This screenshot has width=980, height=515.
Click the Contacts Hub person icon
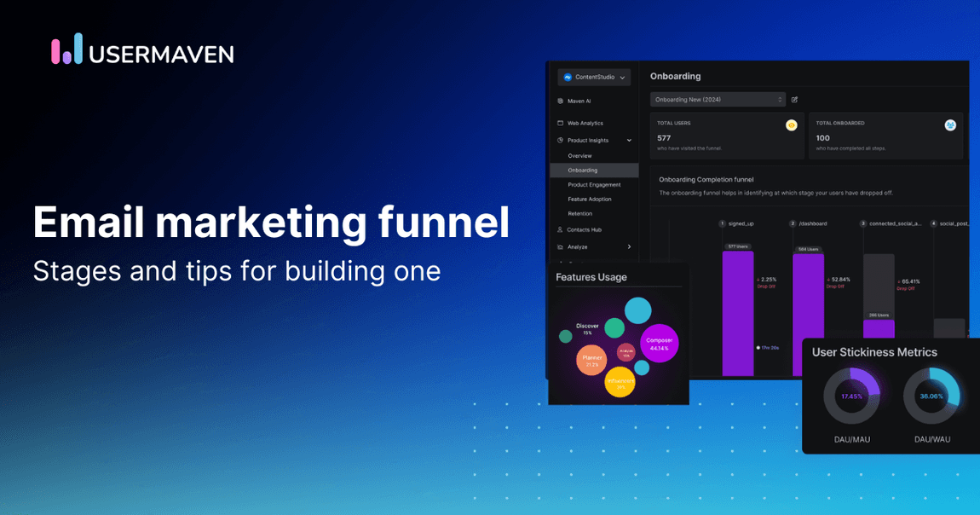point(559,230)
